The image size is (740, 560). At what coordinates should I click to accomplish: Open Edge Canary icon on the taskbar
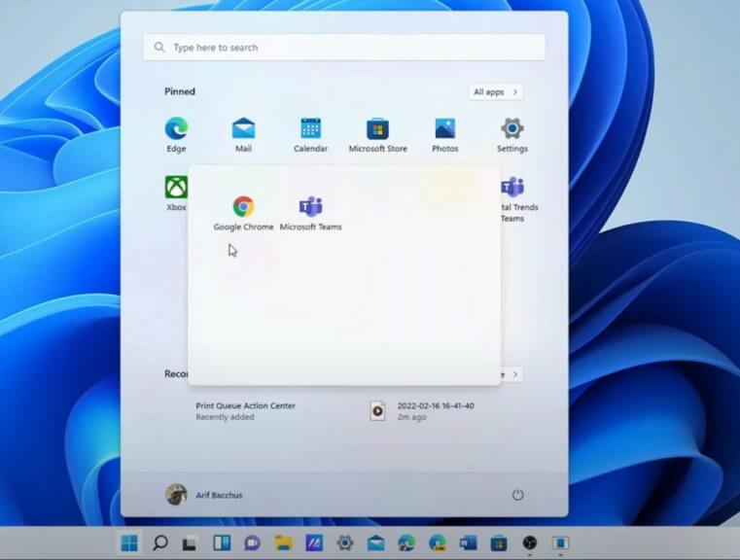pyautogui.click(x=438, y=543)
